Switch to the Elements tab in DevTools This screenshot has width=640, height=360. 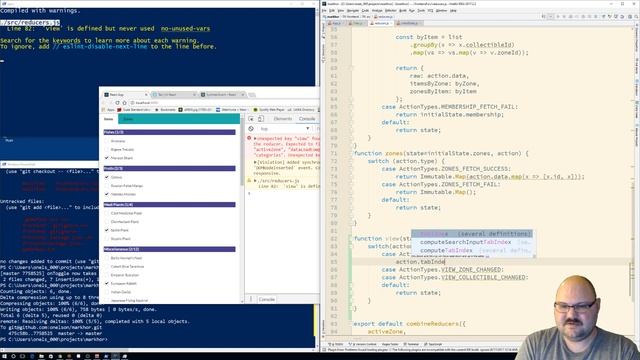click(283, 119)
